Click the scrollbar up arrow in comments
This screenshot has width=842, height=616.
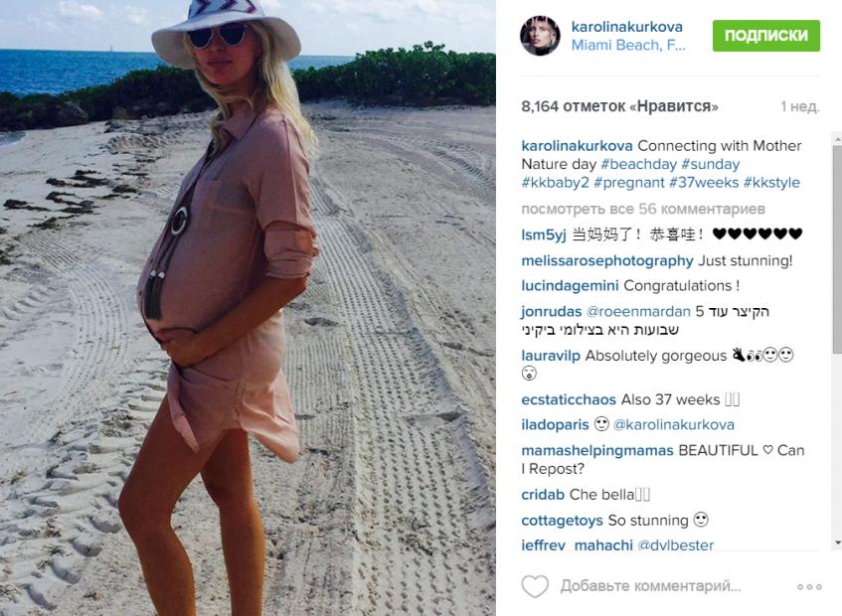837,139
